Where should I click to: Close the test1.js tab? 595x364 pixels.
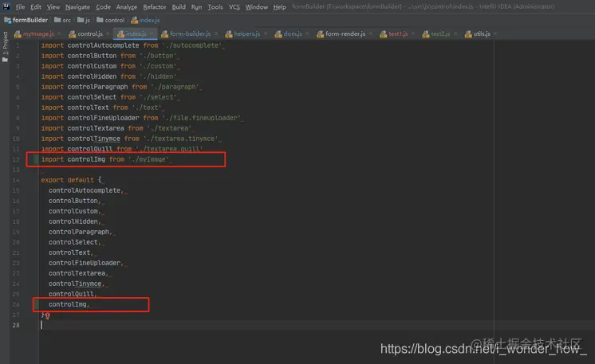coord(413,33)
